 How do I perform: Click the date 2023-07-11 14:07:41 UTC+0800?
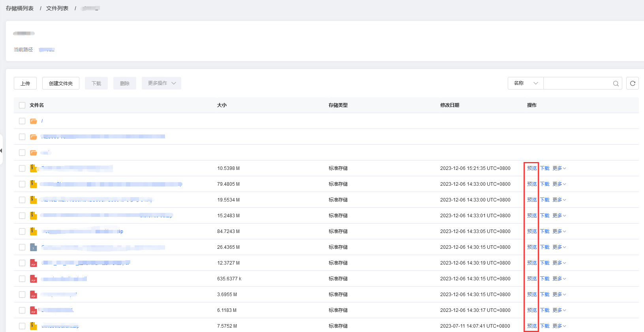point(475,326)
